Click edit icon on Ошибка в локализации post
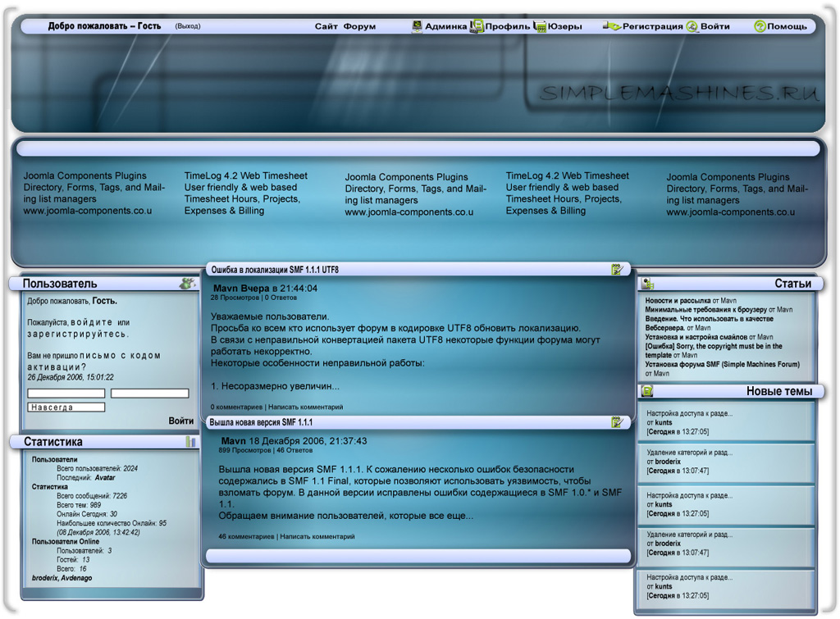Screen dimensions: 840x619 [617, 270]
